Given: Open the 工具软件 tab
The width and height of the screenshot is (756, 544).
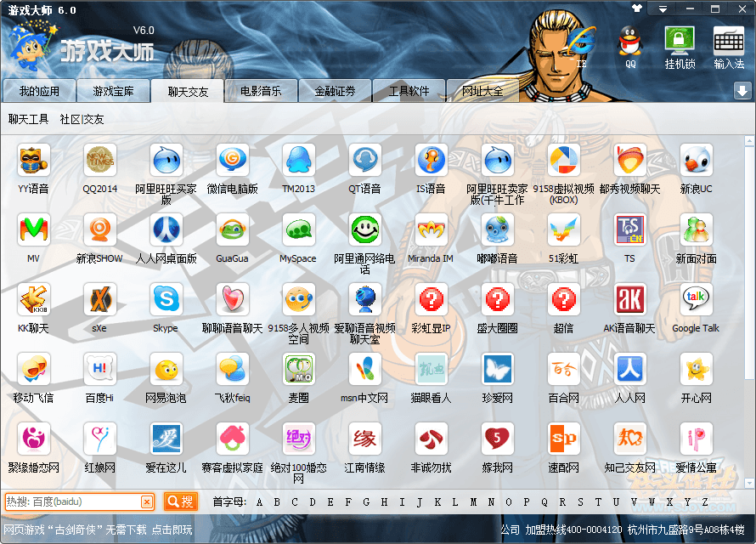Looking at the screenshot, I should pos(409,91).
